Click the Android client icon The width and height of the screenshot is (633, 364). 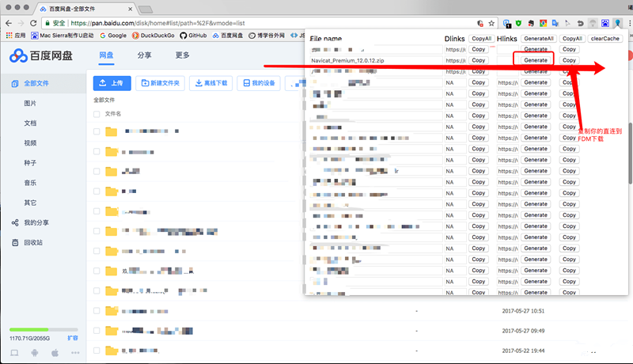coord(35,353)
